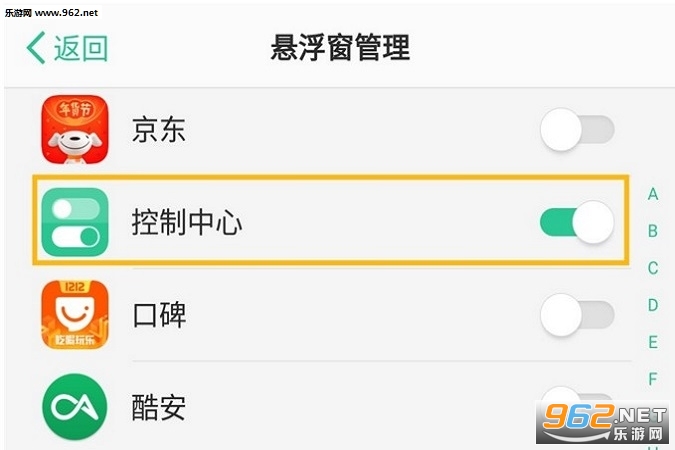Tap the Coolapk (酷安) app icon

point(75,406)
